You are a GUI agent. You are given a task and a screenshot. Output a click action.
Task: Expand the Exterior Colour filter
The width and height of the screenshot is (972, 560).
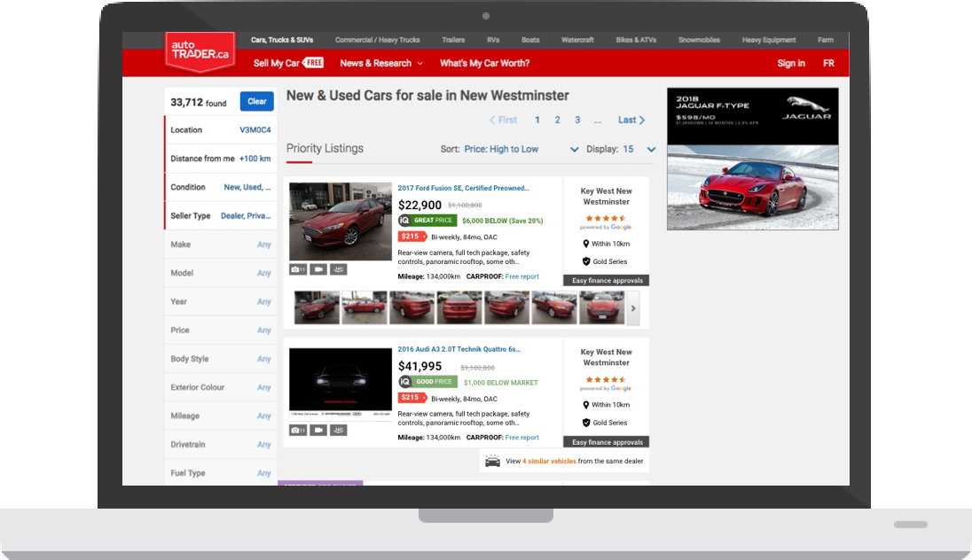221,387
